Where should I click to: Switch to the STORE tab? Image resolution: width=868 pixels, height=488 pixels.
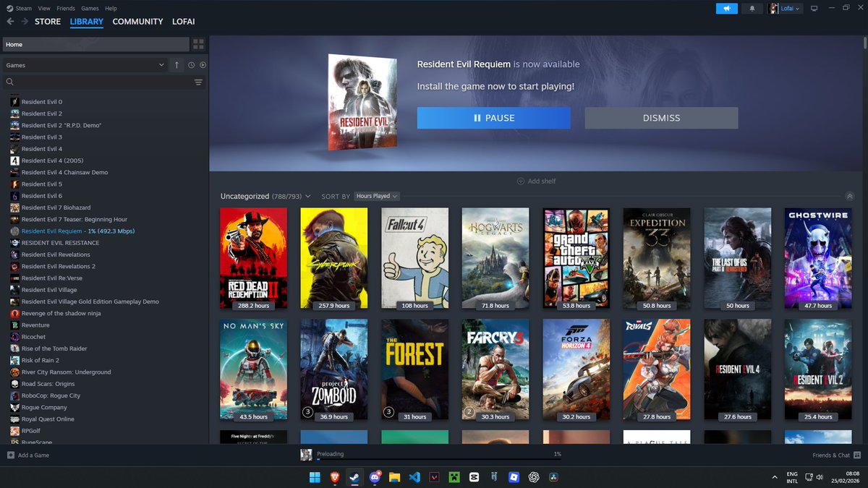coord(48,22)
